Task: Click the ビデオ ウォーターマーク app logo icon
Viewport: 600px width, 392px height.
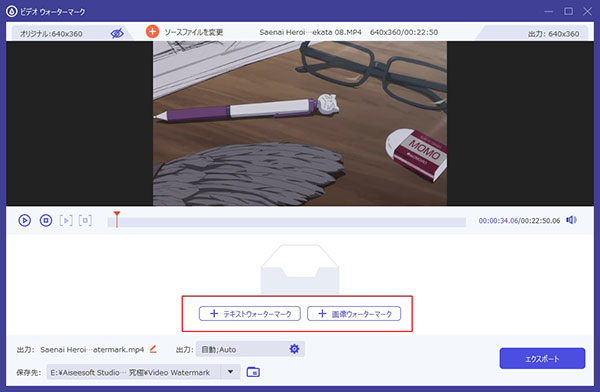Action: [11, 11]
